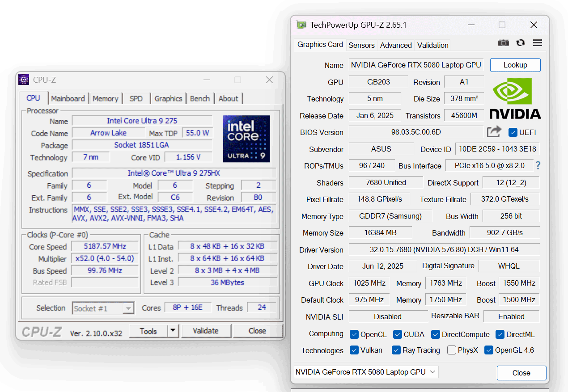Switch to the Memory tab in CPU-Z
Screen dimensions: 568x392
coord(106,98)
